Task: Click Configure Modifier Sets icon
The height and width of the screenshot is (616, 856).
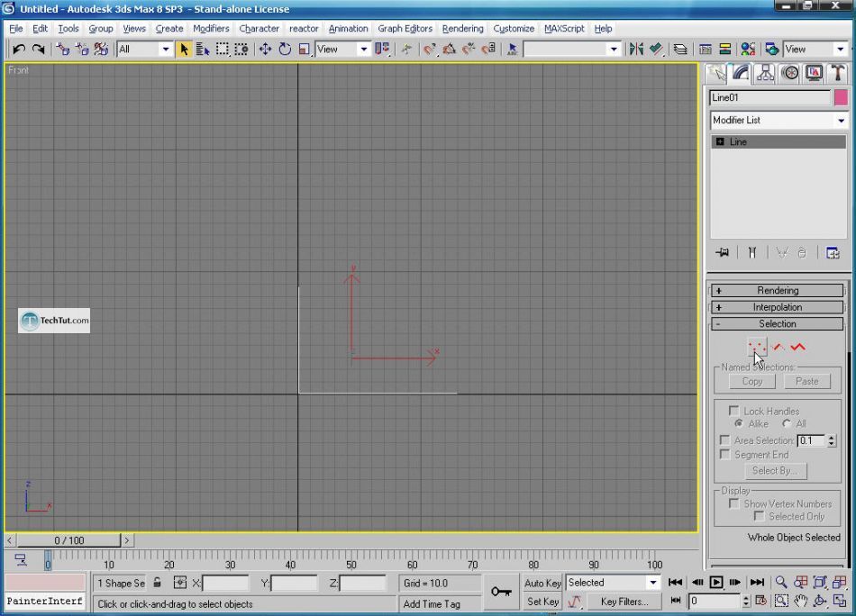Action: point(833,253)
